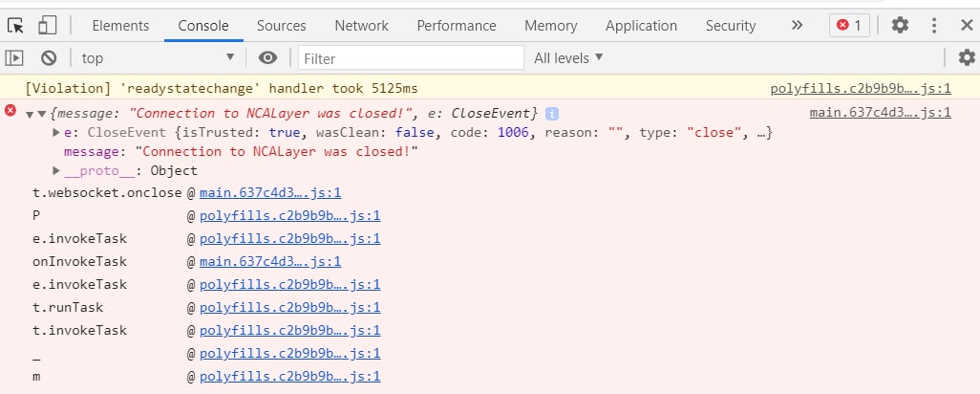Expand the __proto__: Object entry

[56, 170]
